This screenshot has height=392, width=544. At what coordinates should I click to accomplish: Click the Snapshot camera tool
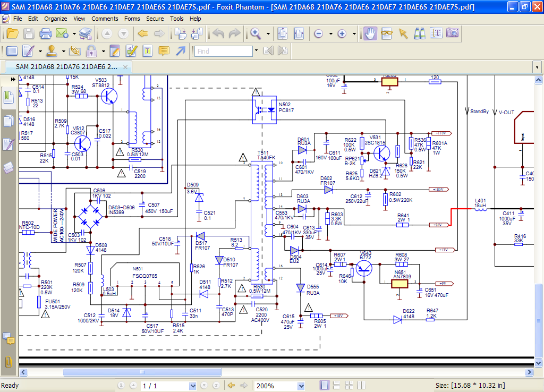point(452,33)
